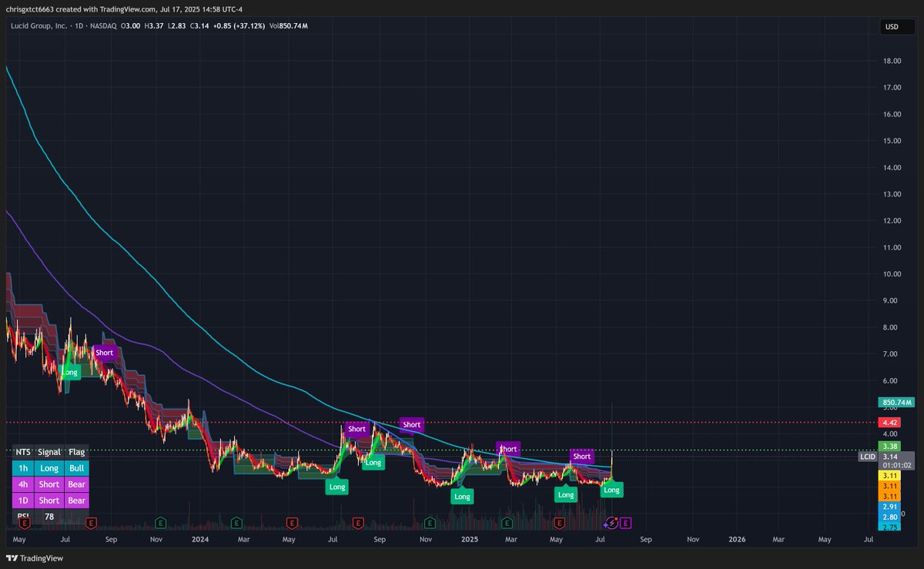Click the Long signal label near May 2025
This screenshot has height=569, width=924.
[x=566, y=494]
